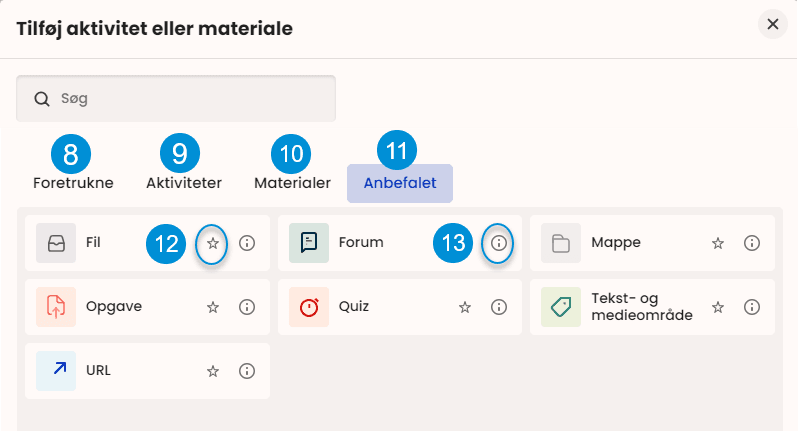798x431 pixels.
Task: Pick the Opgave assignment icon
Action: click(56, 307)
